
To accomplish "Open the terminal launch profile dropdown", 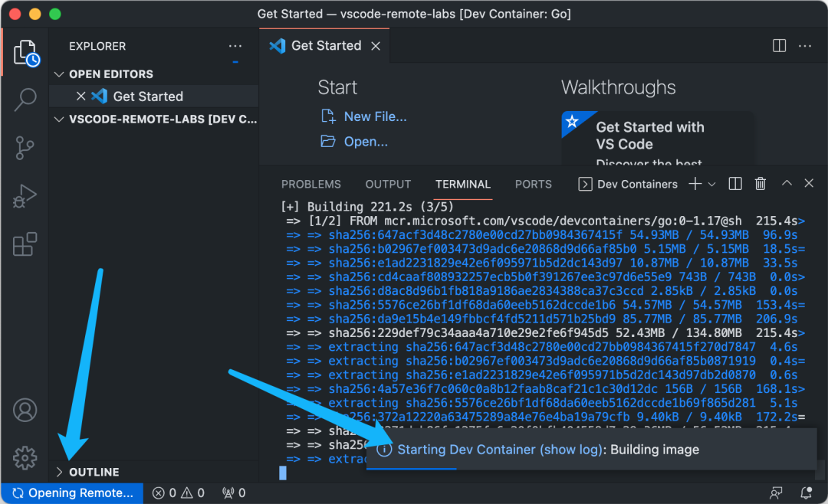I will (711, 184).
